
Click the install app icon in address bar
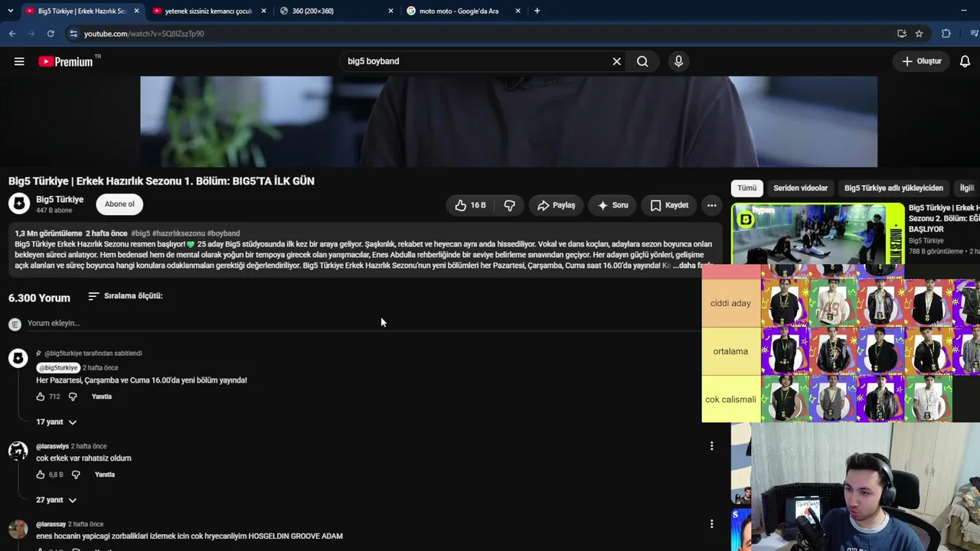(902, 34)
